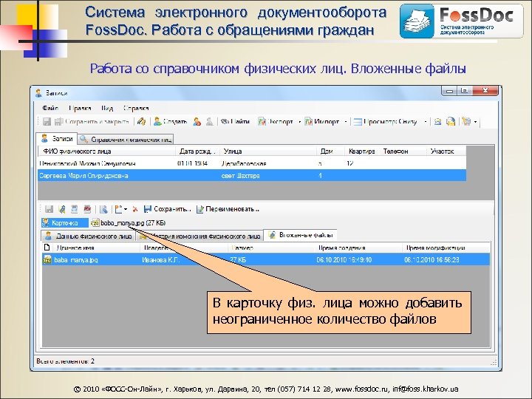This screenshot has height=399, width=532.
Task: Click the 'Импорт' toolbar button
Action: click(321, 121)
